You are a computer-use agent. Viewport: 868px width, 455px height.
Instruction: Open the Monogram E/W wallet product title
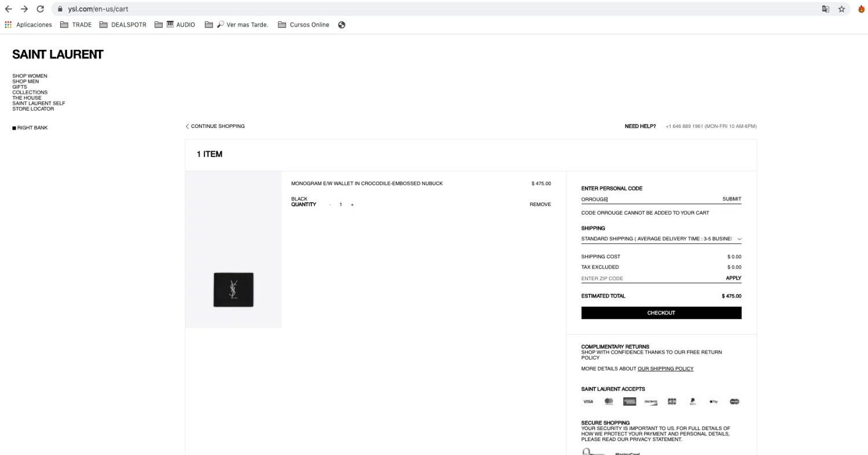click(367, 184)
